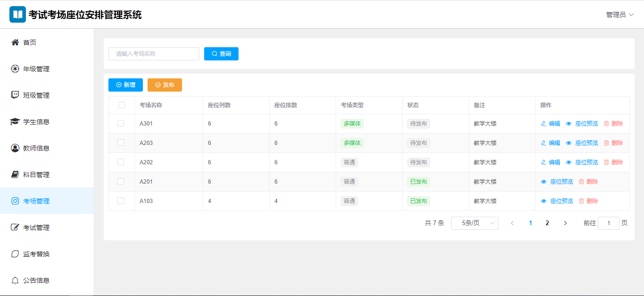Click the graduation cap icon for 学生信息
This screenshot has height=296, width=644.
click(15, 122)
